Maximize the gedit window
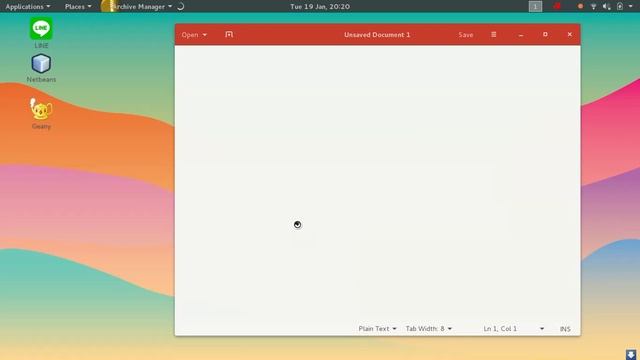This screenshot has width=640, height=360. click(x=545, y=34)
